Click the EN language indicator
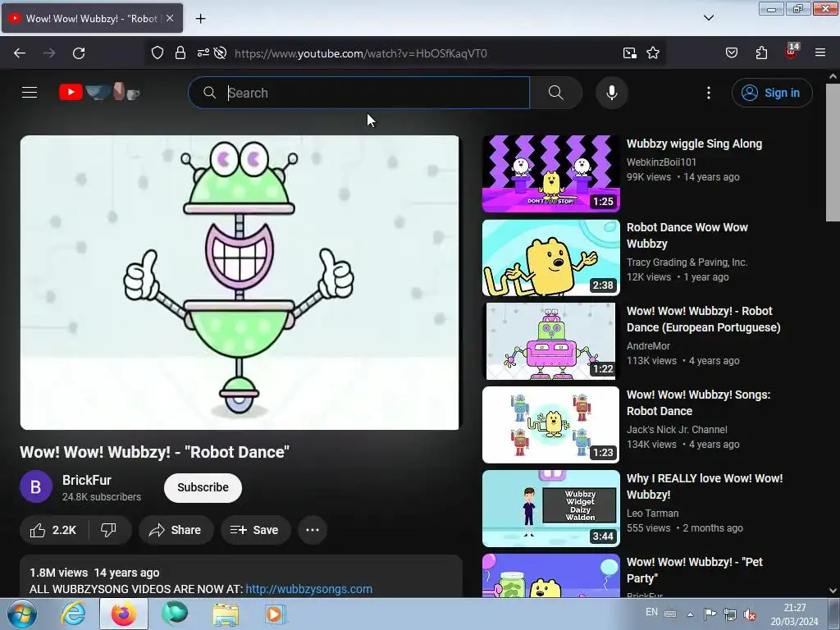The width and height of the screenshot is (840, 630). (651, 612)
